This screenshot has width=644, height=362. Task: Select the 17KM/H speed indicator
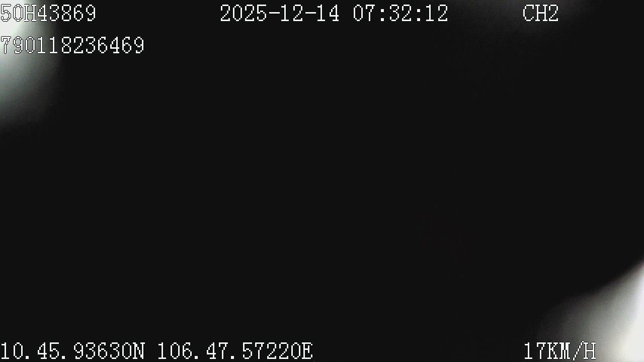(x=559, y=351)
